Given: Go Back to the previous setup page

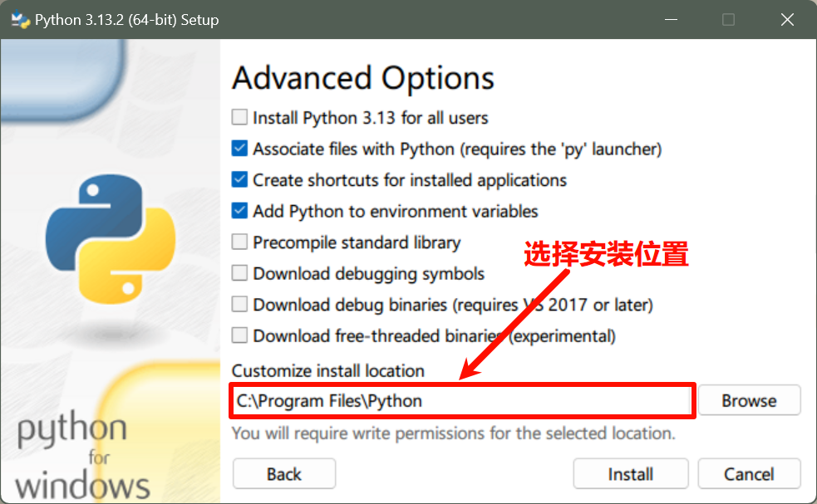Looking at the screenshot, I should coord(284,474).
